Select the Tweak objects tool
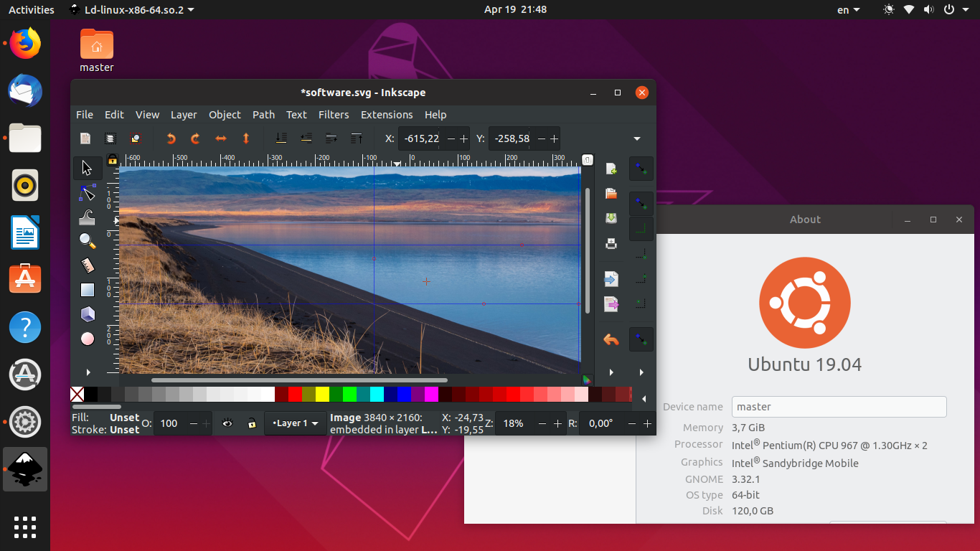This screenshot has height=551, width=980. coord(88,217)
